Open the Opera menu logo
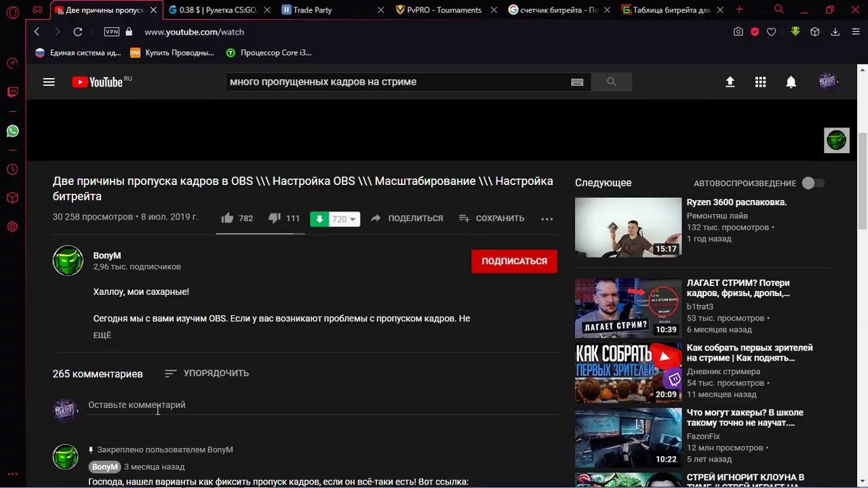The image size is (868, 488). tap(12, 12)
